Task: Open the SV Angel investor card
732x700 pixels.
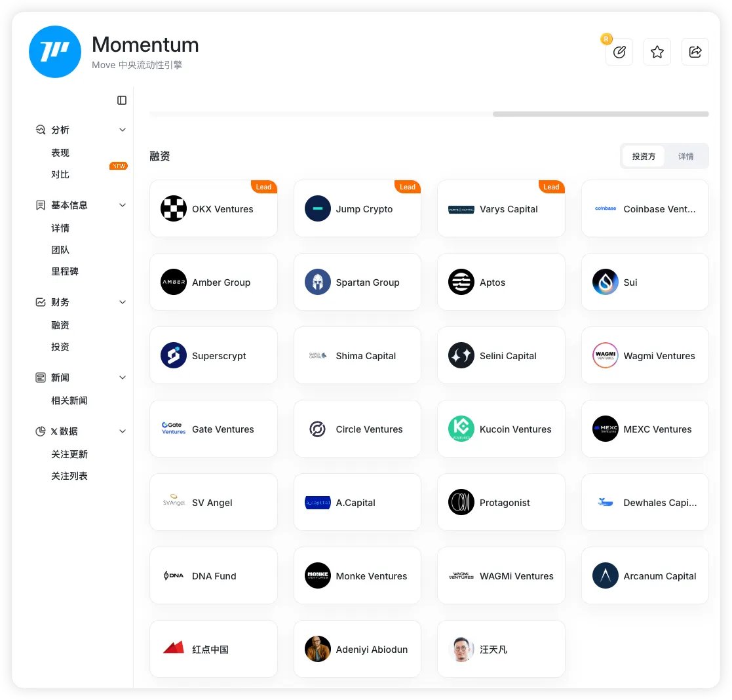Action: point(214,502)
